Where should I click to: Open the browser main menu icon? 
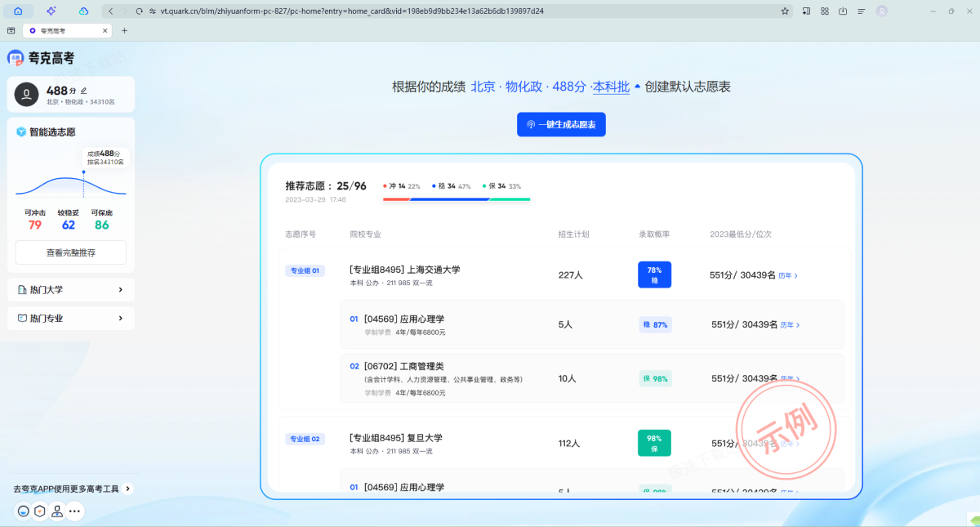861,11
